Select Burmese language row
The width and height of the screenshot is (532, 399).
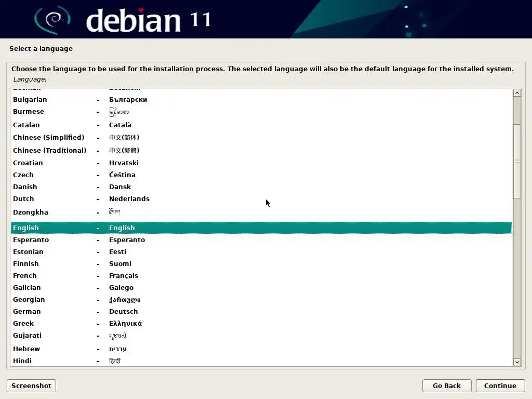point(261,112)
